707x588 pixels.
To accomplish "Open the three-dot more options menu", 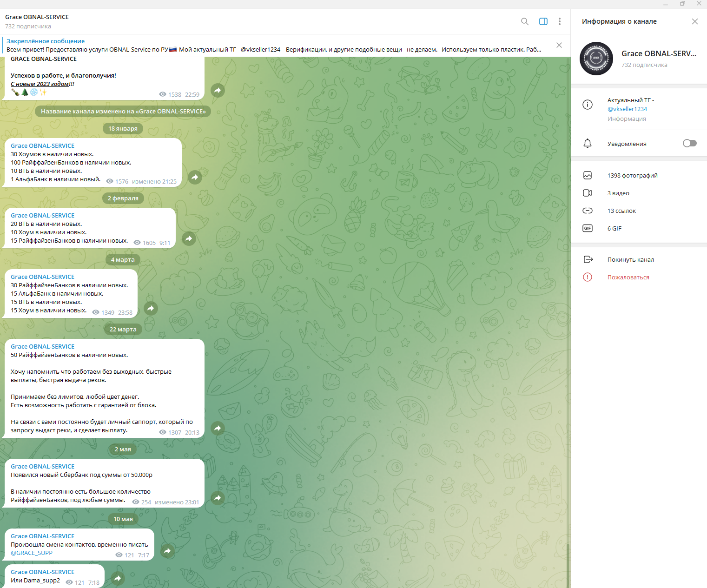I will (x=560, y=21).
